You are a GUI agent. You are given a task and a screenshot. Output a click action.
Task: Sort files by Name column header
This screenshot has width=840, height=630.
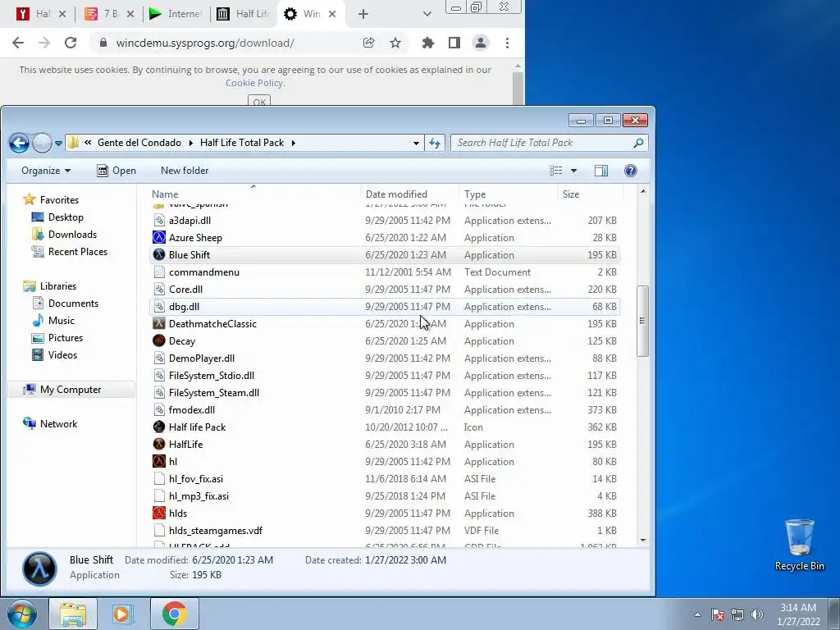165,194
